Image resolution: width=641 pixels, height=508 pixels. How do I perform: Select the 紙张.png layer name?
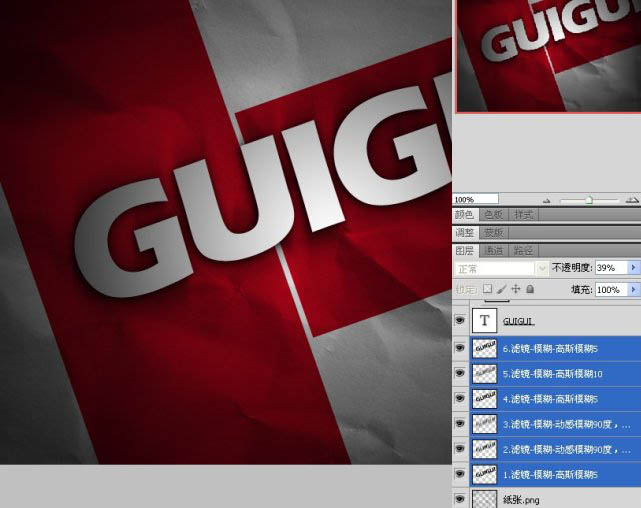tap(521, 500)
